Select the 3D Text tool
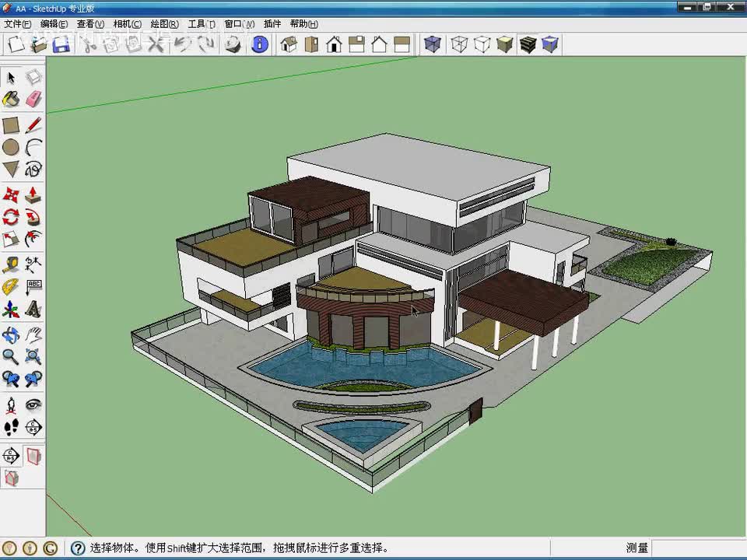747x560 pixels. [x=33, y=309]
